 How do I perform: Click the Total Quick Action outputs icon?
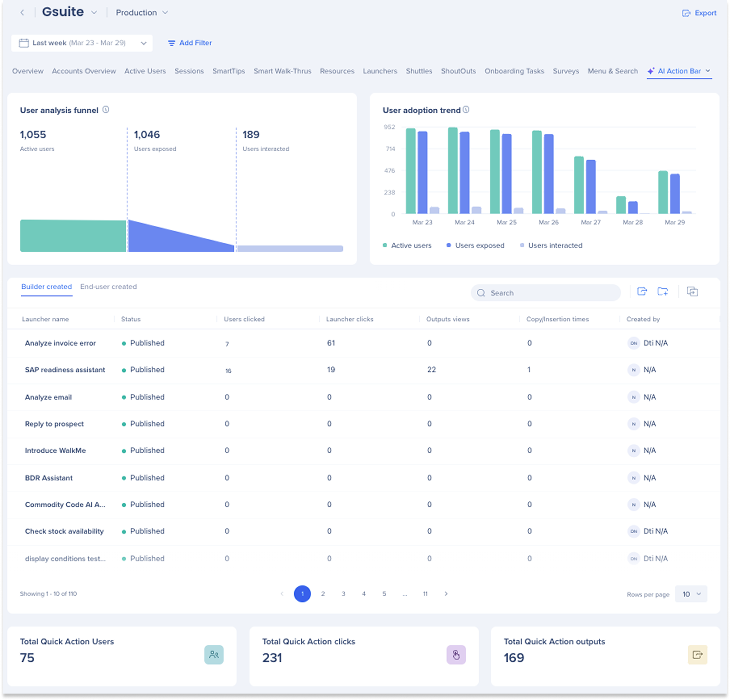coord(697,655)
